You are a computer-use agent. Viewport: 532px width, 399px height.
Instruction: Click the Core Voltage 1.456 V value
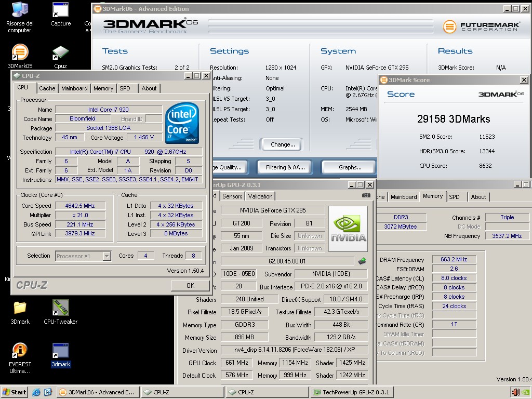tap(144, 137)
